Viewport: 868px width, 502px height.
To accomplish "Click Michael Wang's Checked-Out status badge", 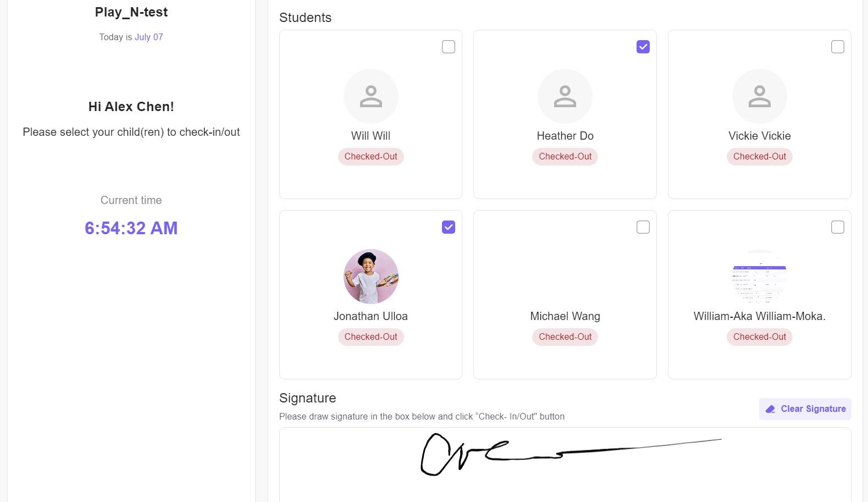I will coord(565,337).
